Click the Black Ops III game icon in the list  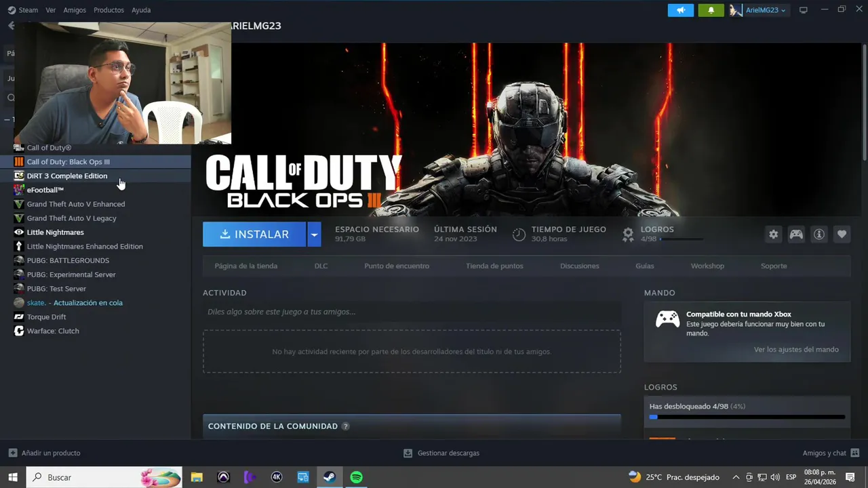click(19, 162)
